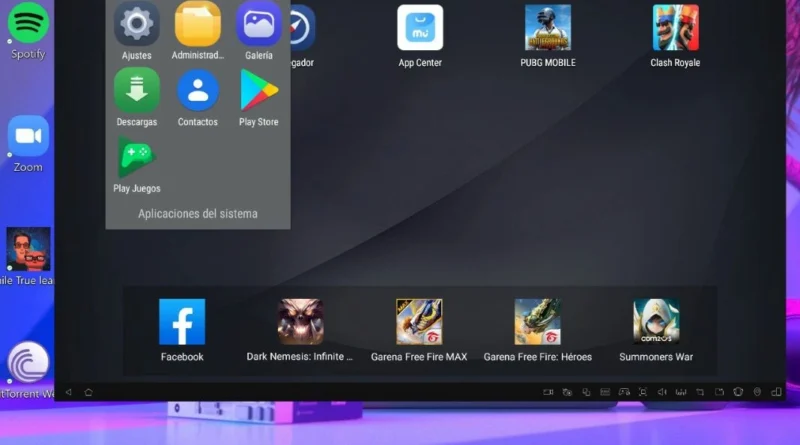Open the Galería app
This screenshot has height=445, width=800.
click(x=259, y=24)
